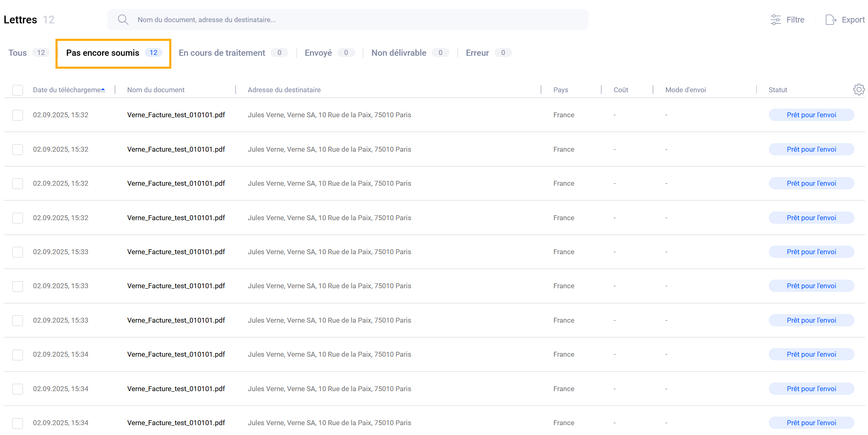Click first row's Prêt pour l'envoi status
The width and height of the screenshot is (868, 435).
[811, 115]
